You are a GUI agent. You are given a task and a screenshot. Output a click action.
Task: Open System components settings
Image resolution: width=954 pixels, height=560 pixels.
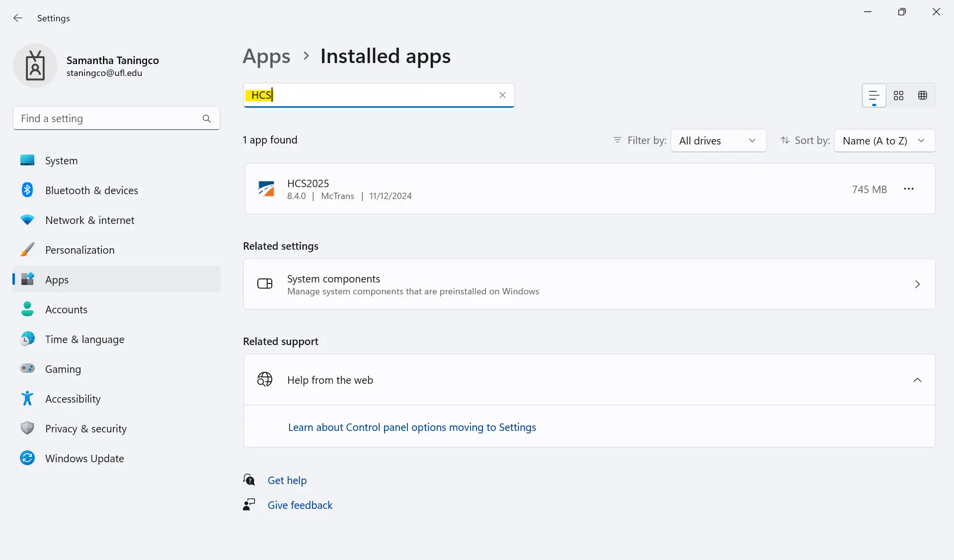tap(589, 284)
